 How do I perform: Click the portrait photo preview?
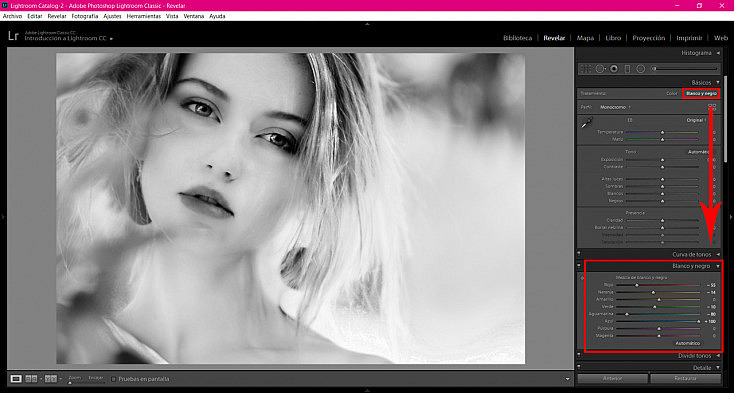click(x=290, y=208)
